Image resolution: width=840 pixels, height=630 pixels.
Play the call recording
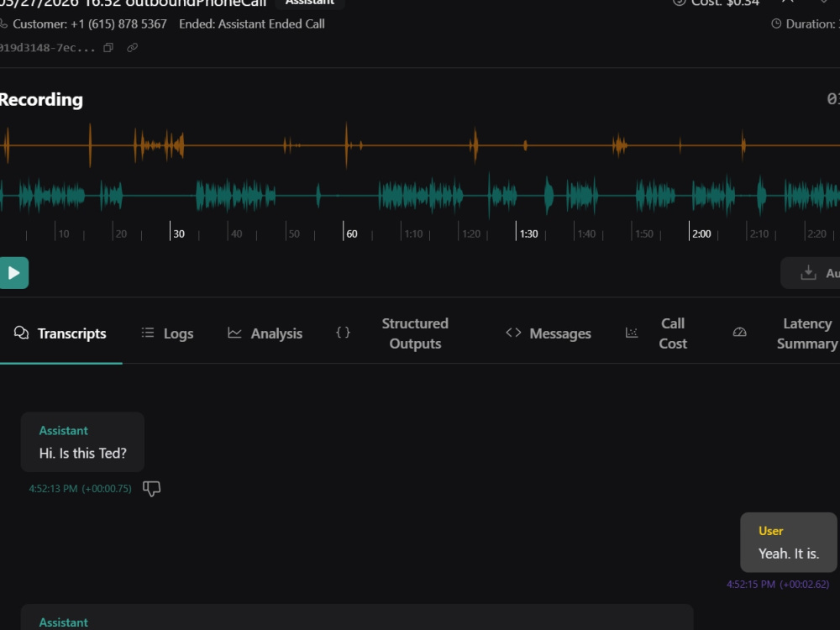13,273
